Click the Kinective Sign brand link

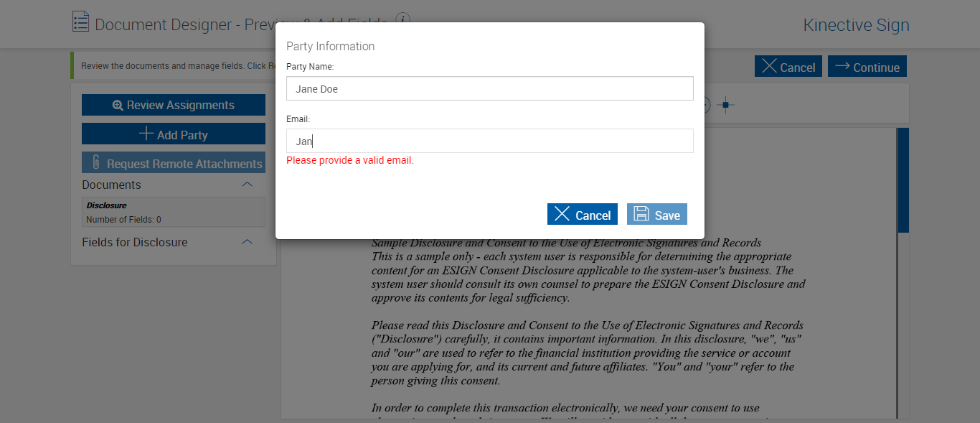(856, 25)
